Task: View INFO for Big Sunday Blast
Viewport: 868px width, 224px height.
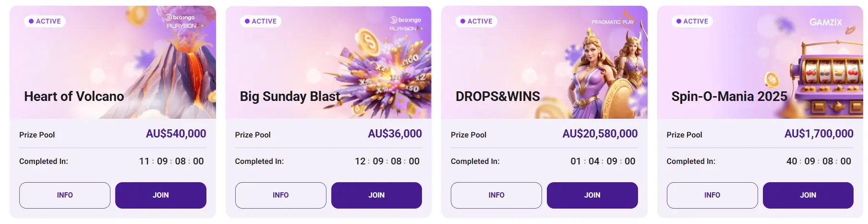Action: [280, 195]
